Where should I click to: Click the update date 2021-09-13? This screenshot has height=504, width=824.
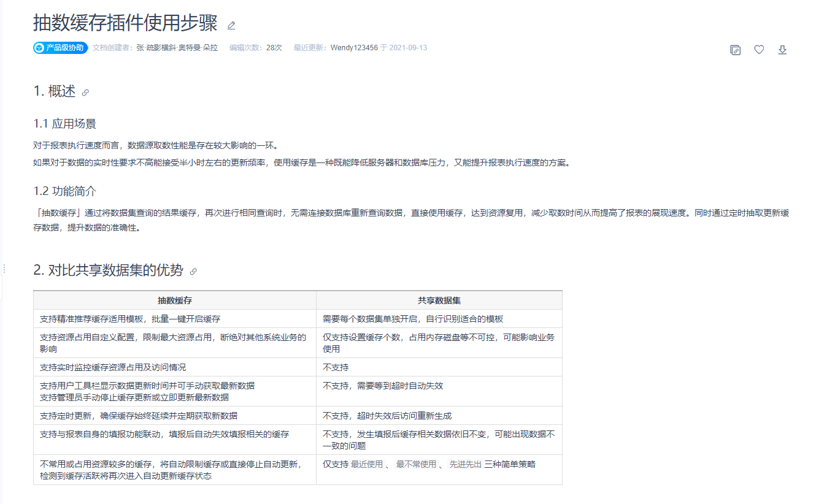pyautogui.click(x=408, y=48)
